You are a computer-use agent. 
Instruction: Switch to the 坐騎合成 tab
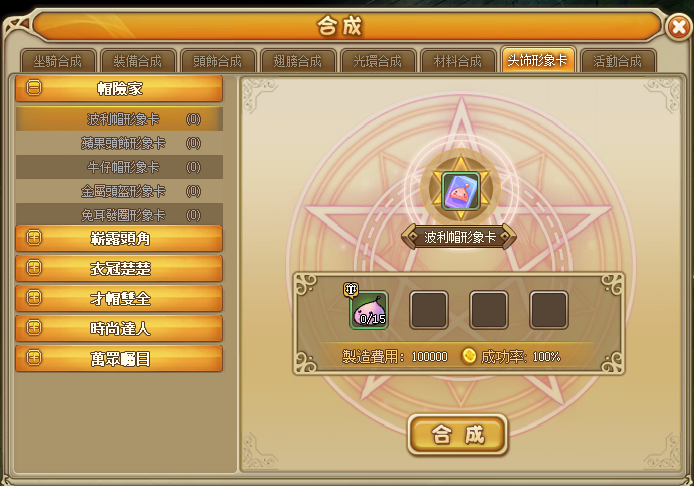point(58,61)
